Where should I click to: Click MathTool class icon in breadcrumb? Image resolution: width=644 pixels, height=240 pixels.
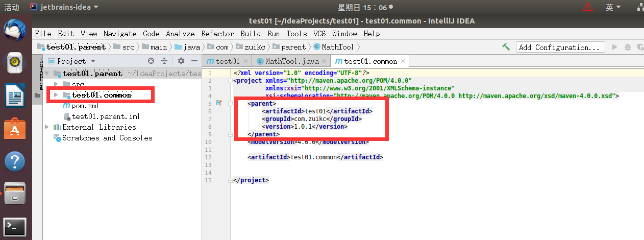(317, 47)
